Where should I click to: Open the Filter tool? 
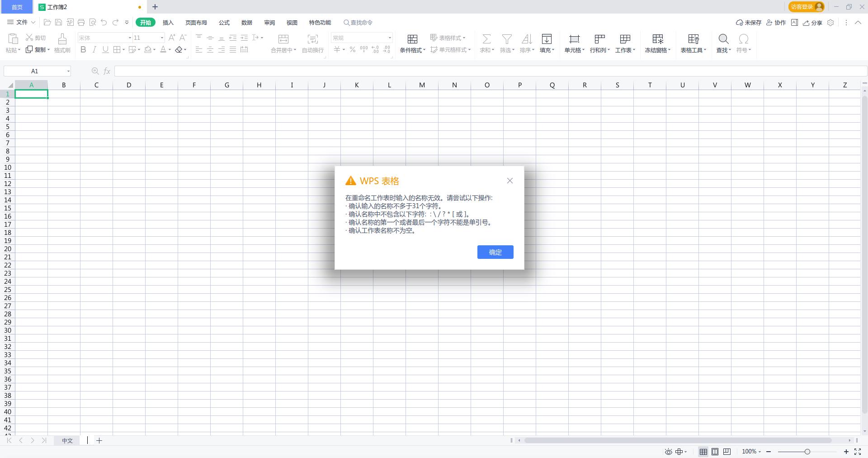click(506, 43)
